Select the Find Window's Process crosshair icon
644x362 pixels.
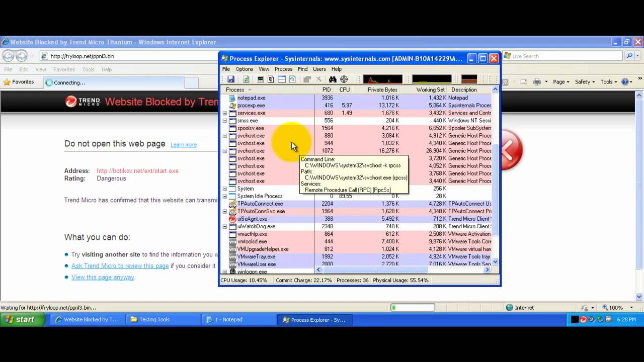click(344, 79)
